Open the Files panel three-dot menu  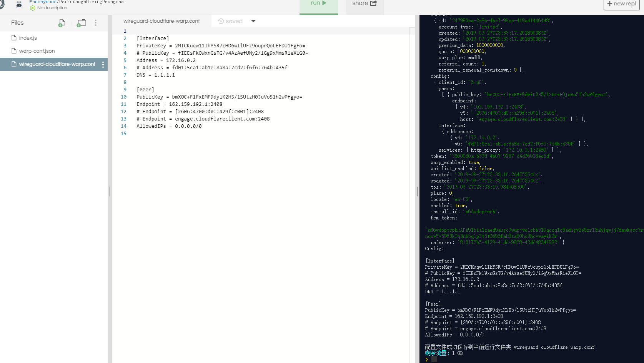pyautogui.click(x=96, y=23)
